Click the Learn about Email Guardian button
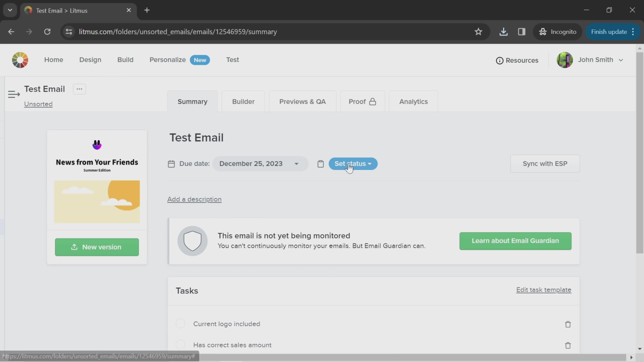The height and width of the screenshot is (362, 644). (x=515, y=240)
